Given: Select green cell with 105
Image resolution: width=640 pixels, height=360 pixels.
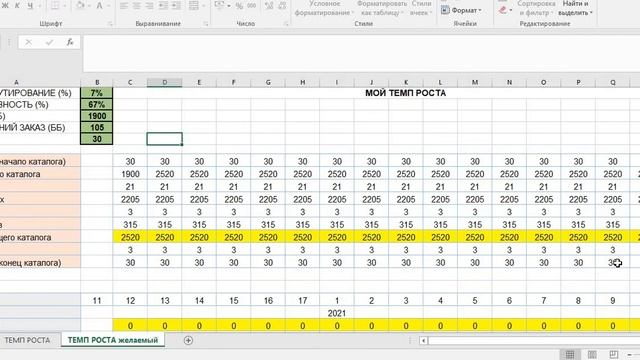Looking at the screenshot, I should click(97, 127).
